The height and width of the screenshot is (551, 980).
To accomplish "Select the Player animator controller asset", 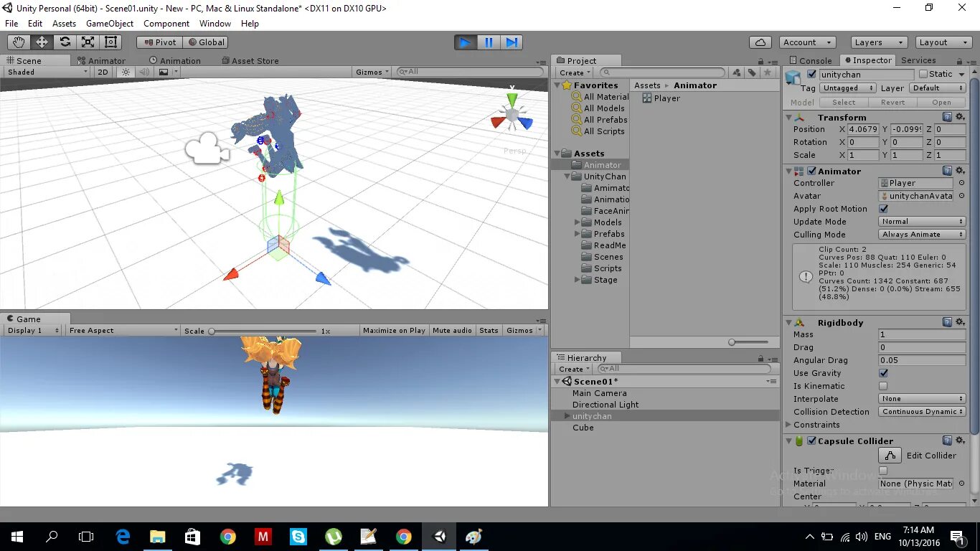I will click(661, 98).
